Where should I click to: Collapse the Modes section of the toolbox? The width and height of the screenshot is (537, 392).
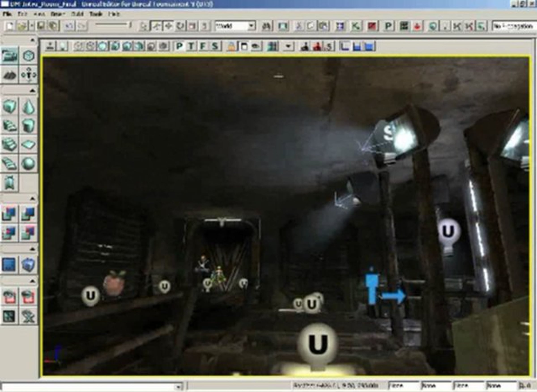coord(33,40)
